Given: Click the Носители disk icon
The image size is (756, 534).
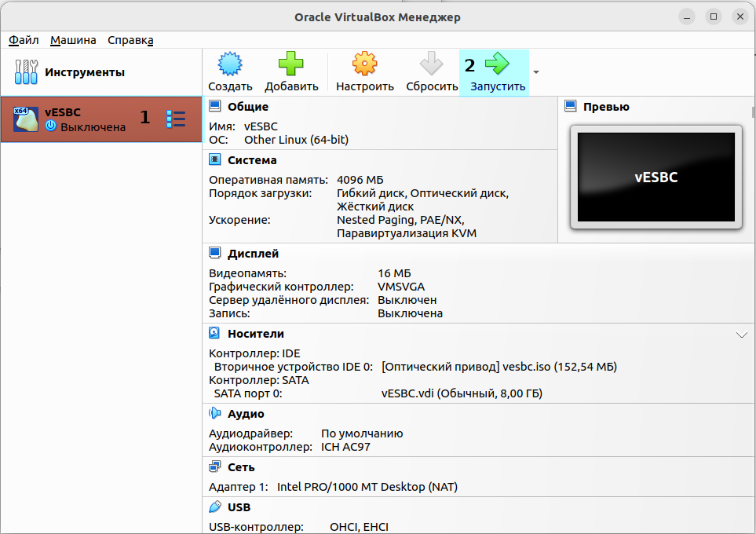Looking at the screenshot, I should pyautogui.click(x=214, y=333).
